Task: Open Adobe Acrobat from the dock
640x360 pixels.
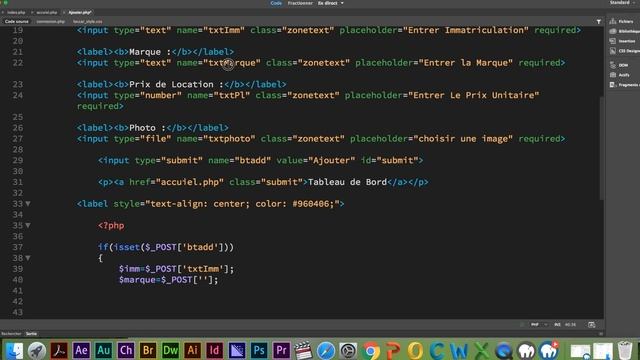Action: point(59,350)
